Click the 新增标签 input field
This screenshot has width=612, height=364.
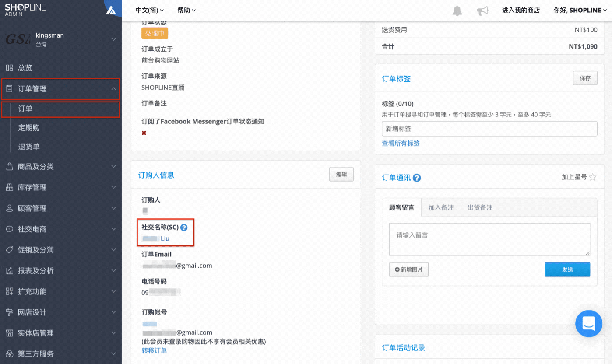pos(489,129)
